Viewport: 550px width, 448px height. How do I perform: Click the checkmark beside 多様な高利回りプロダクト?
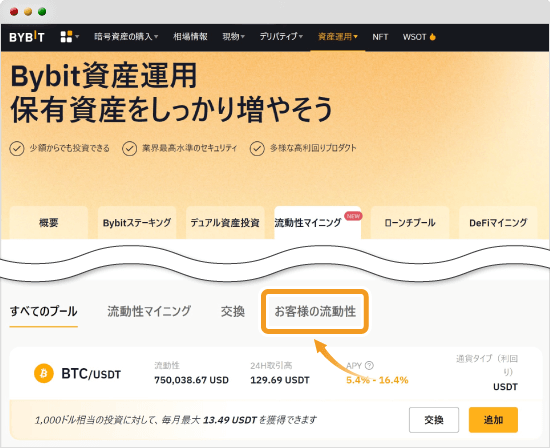tap(257, 148)
